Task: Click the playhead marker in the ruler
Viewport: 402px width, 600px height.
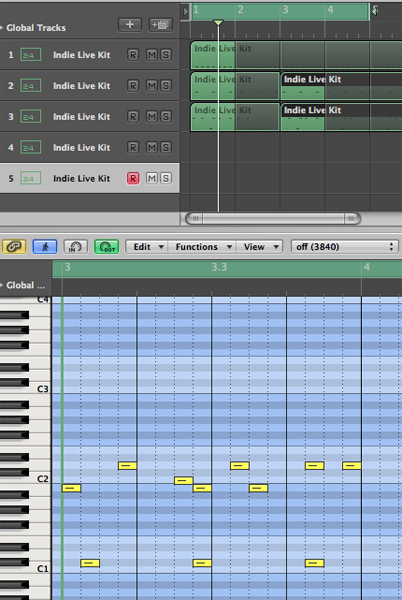Action: (218, 23)
